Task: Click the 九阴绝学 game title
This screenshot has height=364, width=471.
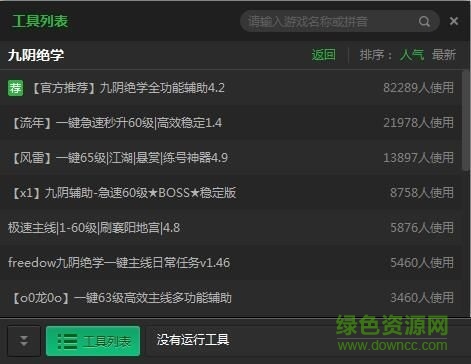Action: point(36,55)
